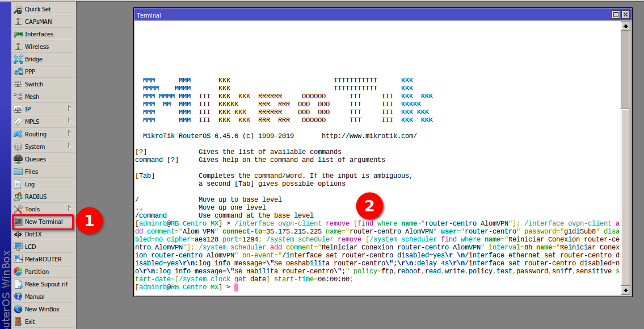Click the Quick Set icon
This screenshot has height=329, width=644.
coord(18,9)
